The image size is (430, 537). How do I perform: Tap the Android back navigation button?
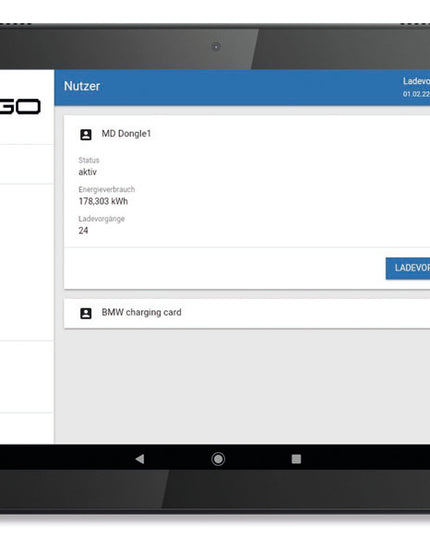tap(140, 459)
